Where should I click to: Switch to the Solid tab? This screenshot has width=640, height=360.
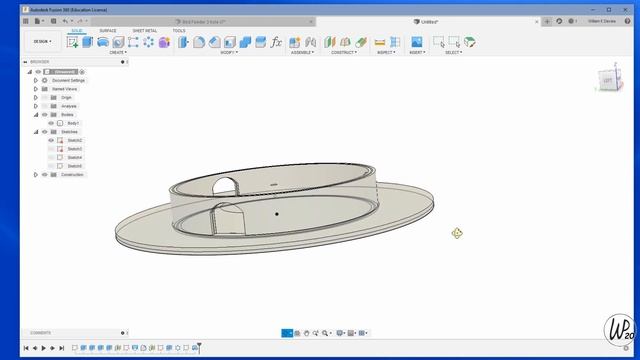coord(77,31)
